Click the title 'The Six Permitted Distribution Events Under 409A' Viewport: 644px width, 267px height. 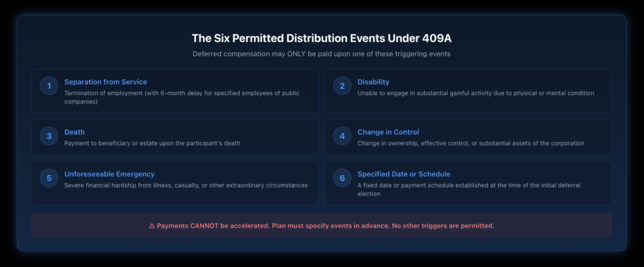[x=321, y=38]
